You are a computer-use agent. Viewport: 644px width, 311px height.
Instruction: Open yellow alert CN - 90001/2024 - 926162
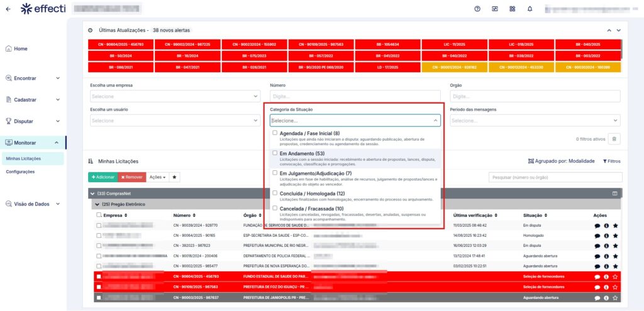[x=454, y=67]
